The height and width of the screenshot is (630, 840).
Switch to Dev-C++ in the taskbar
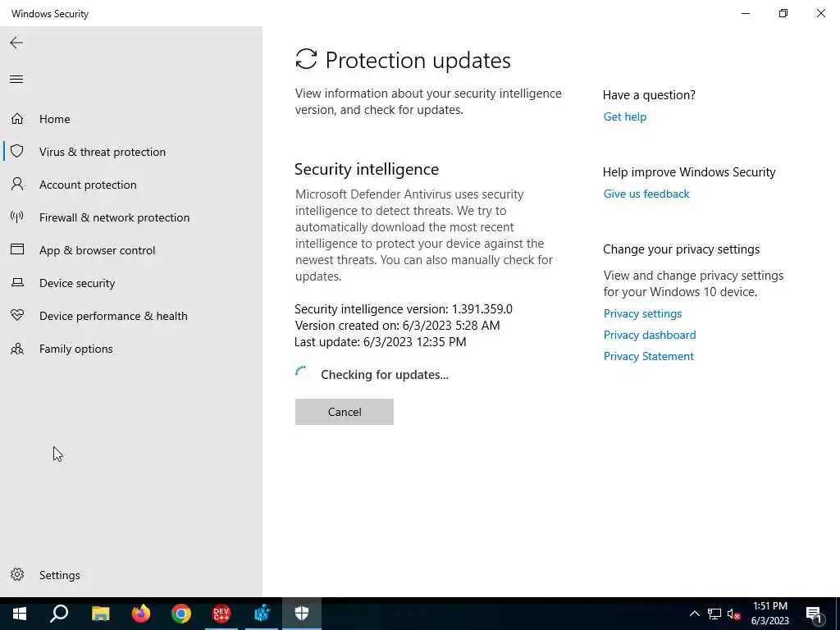(221, 614)
